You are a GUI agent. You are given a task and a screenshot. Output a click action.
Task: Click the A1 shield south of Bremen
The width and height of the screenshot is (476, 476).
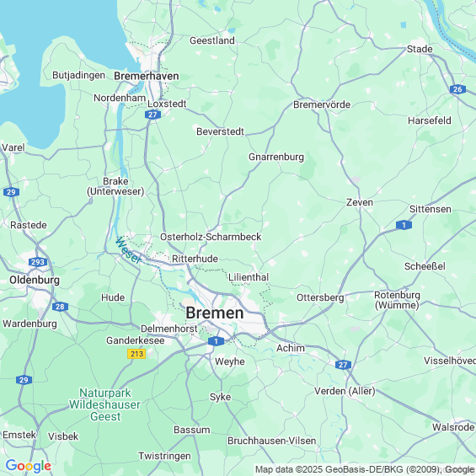click(x=216, y=341)
